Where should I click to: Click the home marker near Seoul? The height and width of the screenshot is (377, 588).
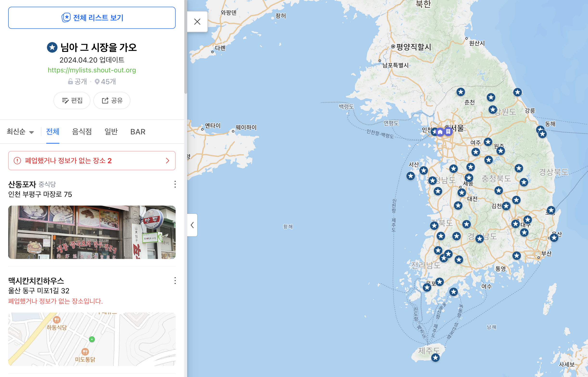tap(440, 132)
